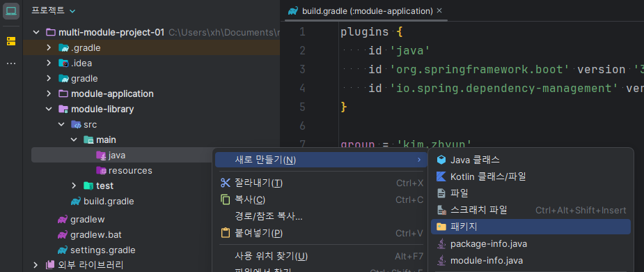Select the src source folder icon
The image size is (644, 272).
76,124
